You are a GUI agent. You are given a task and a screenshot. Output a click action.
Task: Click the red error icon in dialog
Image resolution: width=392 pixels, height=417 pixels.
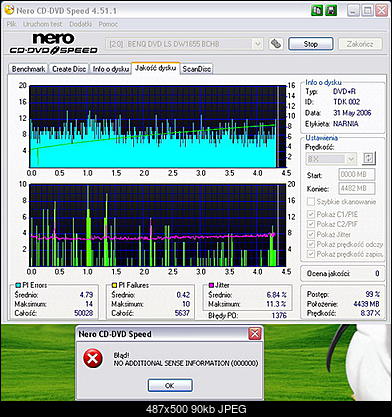[93, 358]
